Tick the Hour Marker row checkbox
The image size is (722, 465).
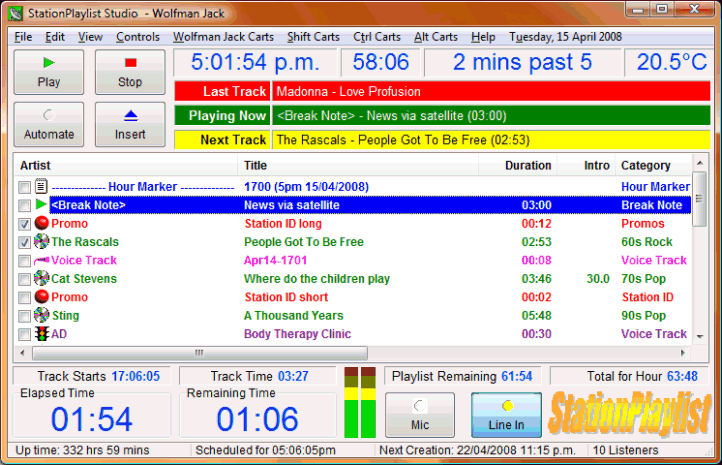tap(24, 187)
